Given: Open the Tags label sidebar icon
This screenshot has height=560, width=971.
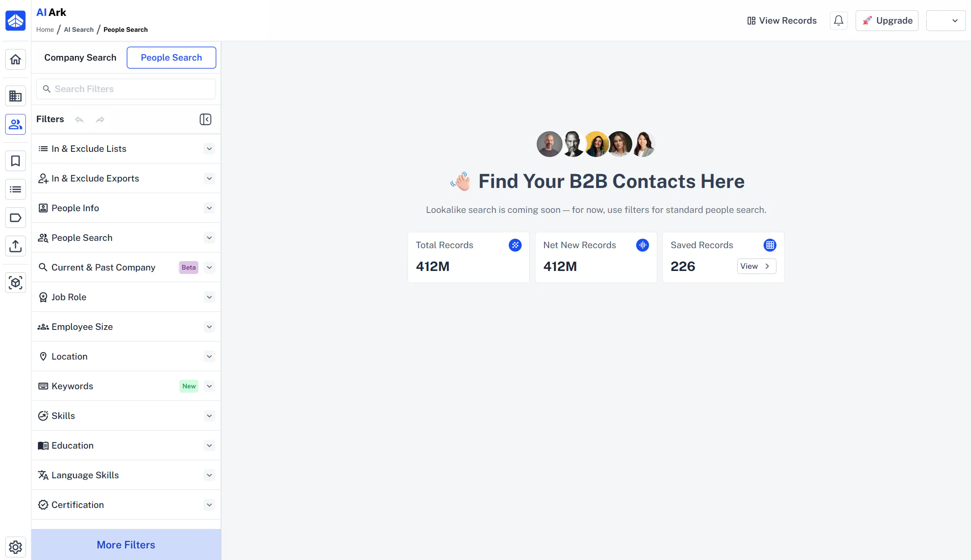Looking at the screenshot, I should pos(15,218).
